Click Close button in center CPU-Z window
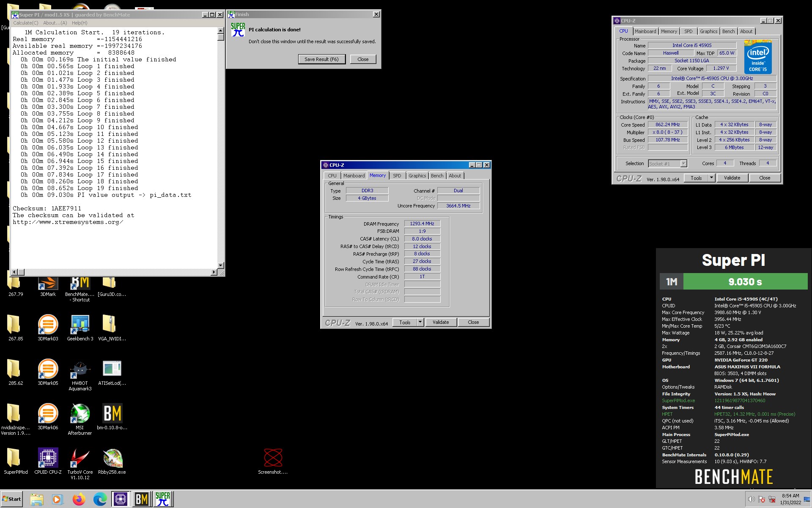 (473, 322)
